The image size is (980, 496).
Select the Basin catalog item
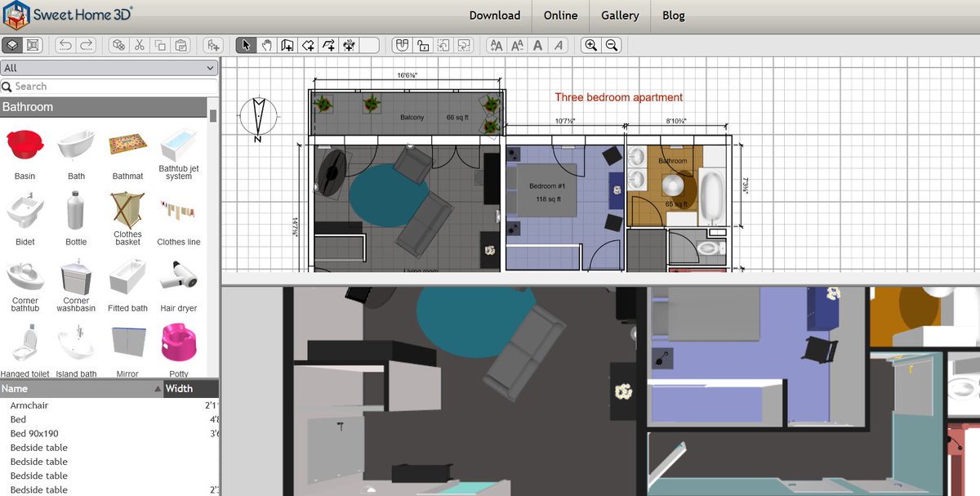[24, 153]
